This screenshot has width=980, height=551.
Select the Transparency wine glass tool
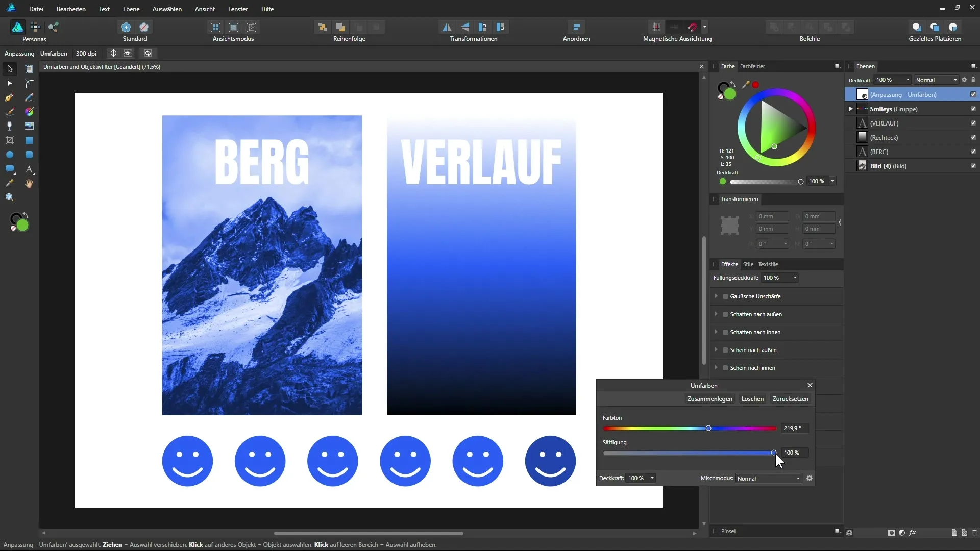(x=10, y=126)
